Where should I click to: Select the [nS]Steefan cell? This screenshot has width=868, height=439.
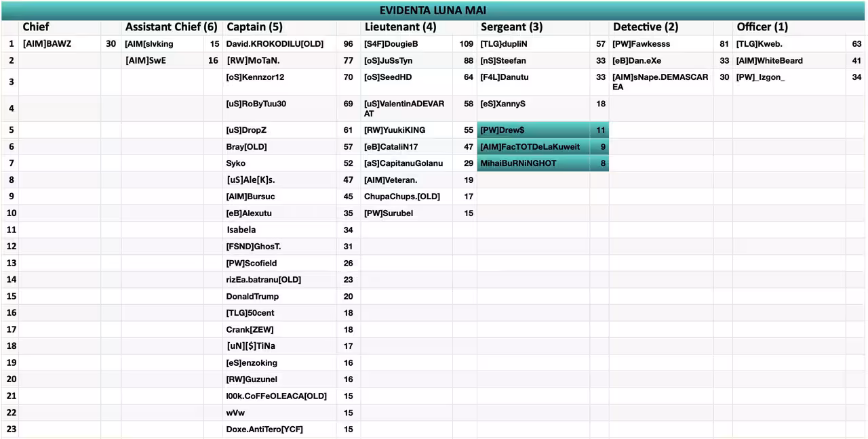pyautogui.click(x=533, y=60)
